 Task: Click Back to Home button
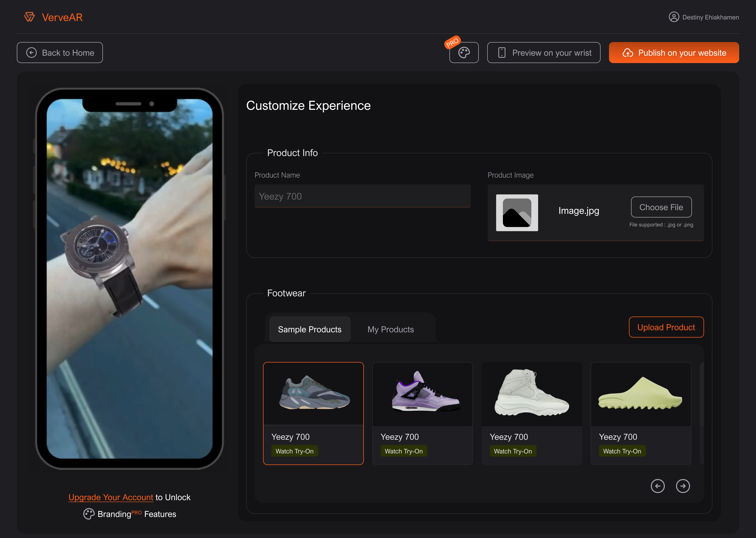click(x=60, y=52)
